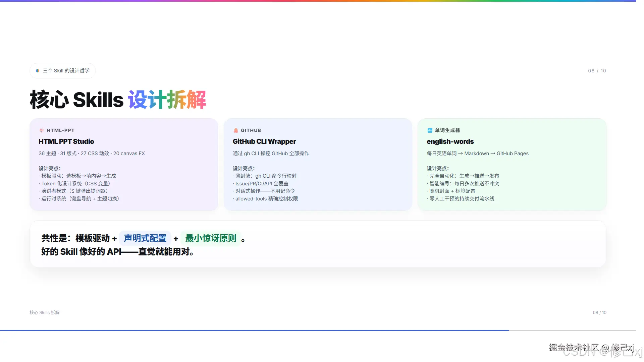Click the bullet 薄封装：gh CLI 命令行映射
The height and width of the screenshot is (362, 644).
[x=265, y=176]
